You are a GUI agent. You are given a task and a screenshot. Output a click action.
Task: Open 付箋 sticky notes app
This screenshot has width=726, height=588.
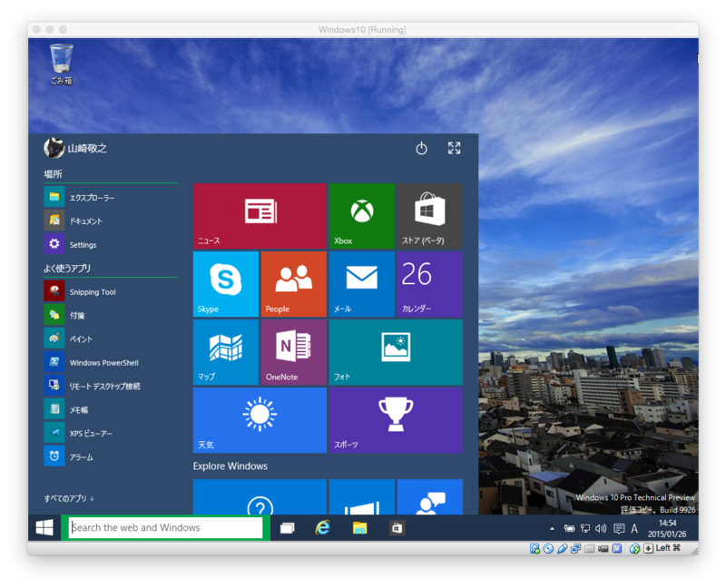coord(110,315)
